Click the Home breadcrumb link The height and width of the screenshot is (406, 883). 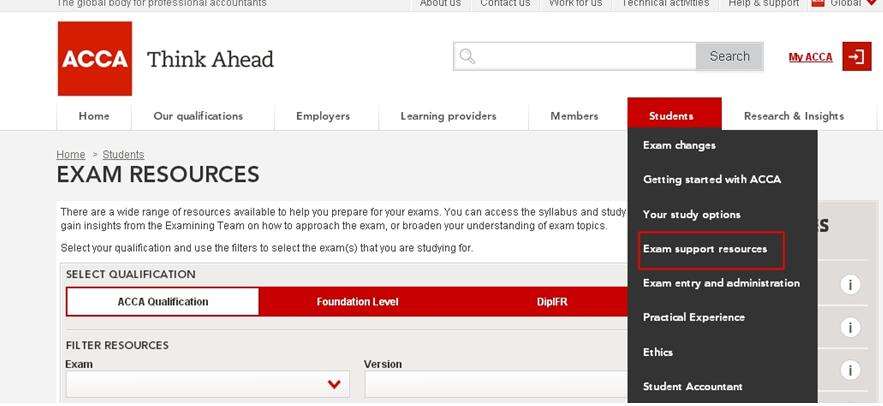pos(71,155)
